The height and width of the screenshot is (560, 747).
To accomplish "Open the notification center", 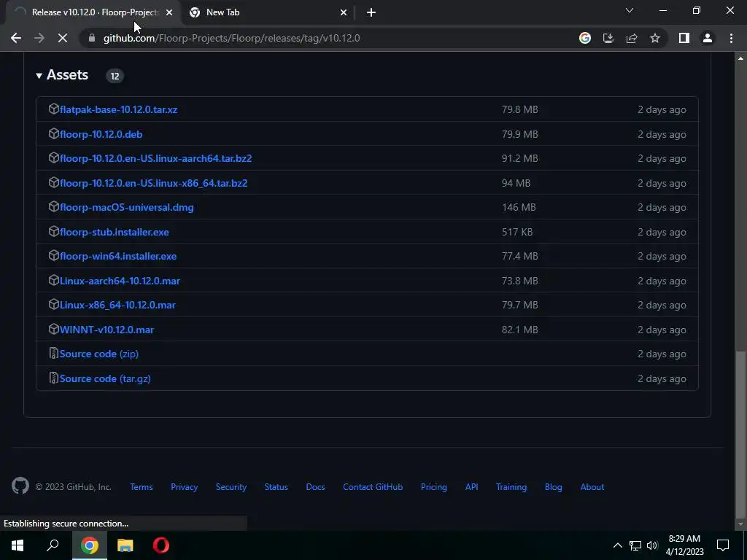I will click(723, 545).
